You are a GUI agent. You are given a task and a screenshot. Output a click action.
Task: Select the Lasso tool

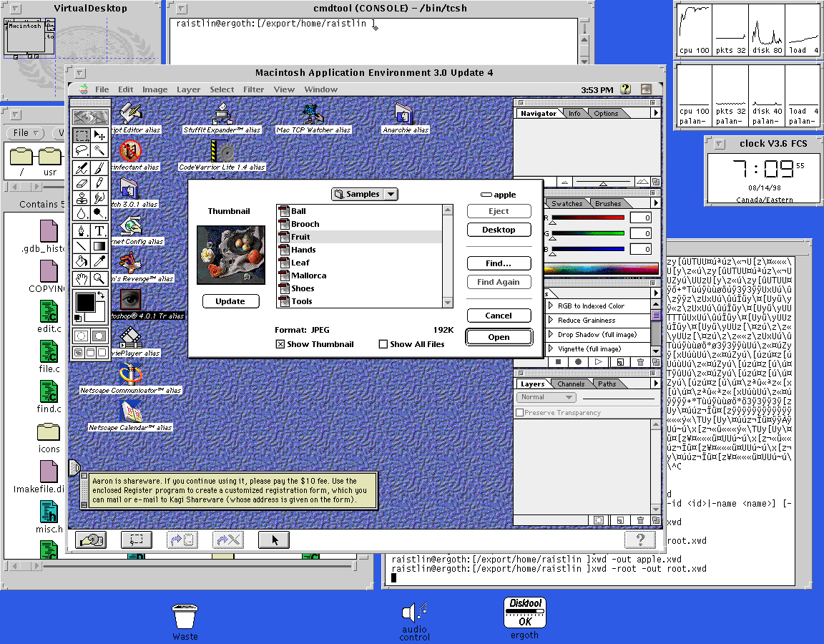(82, 151)
